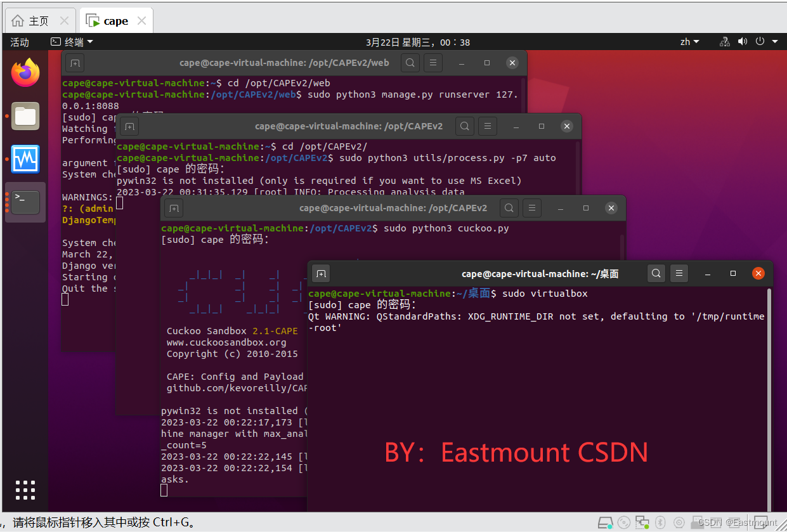The width and height of the screenshot is (787, 532).
Task: Open the 活动 activities overview
Action: (20, 42)
